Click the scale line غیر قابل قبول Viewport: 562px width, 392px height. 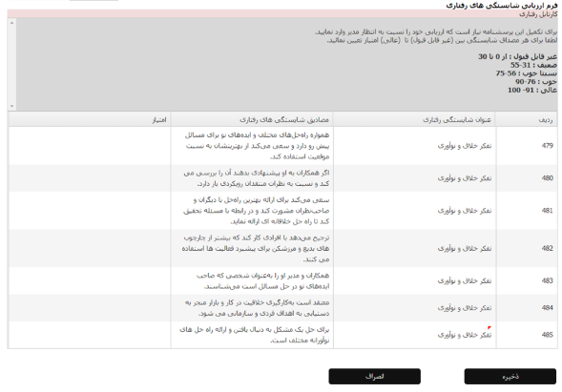[x=517, y=56]
